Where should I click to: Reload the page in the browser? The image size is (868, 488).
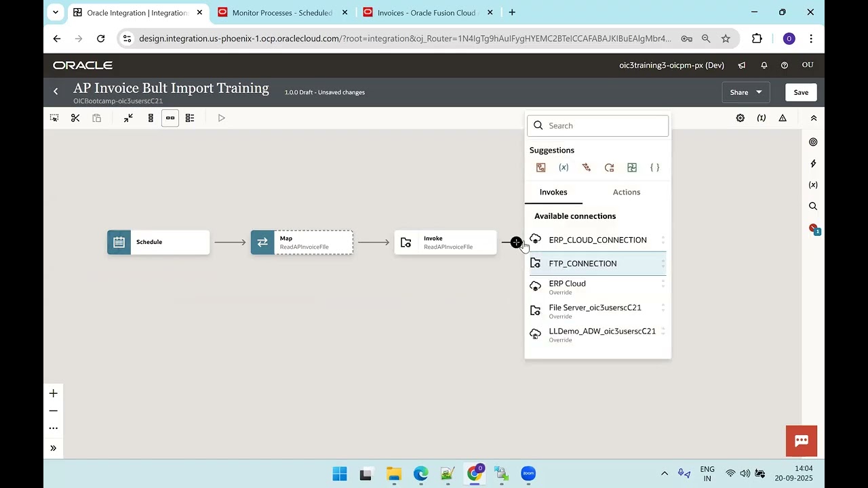point(101,39)
